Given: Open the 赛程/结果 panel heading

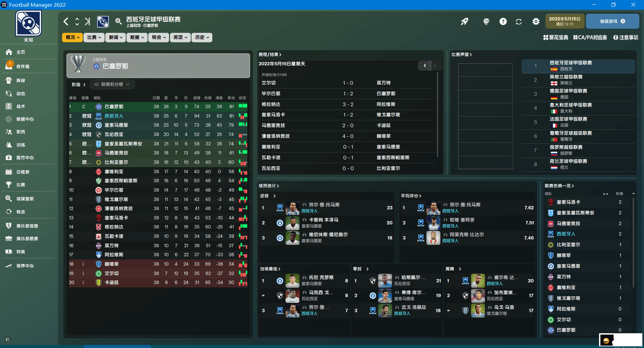Looking at the screenshot, I should 270,54.
